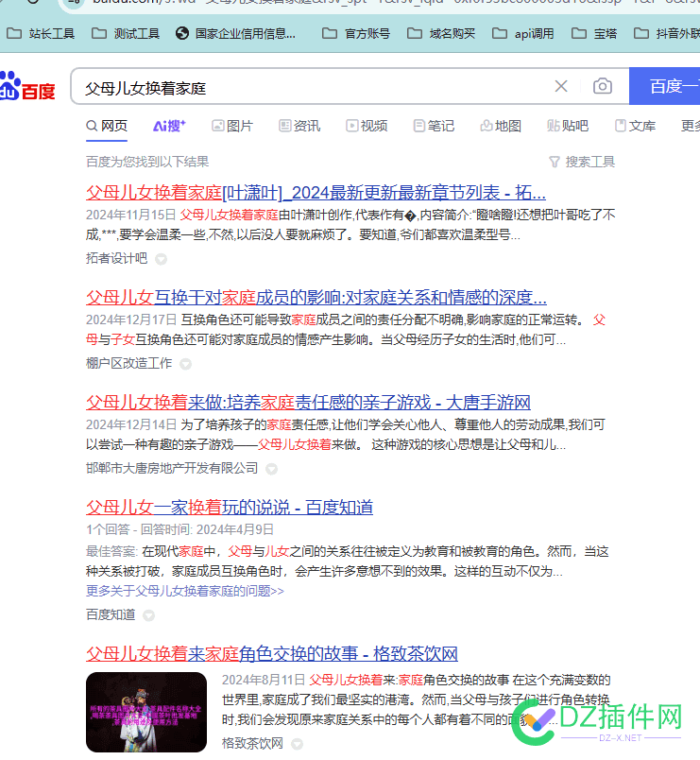Open result 角色交换的故事 格致茶饮网
This screenshot has width=700, height=760.
pos(272,654)
